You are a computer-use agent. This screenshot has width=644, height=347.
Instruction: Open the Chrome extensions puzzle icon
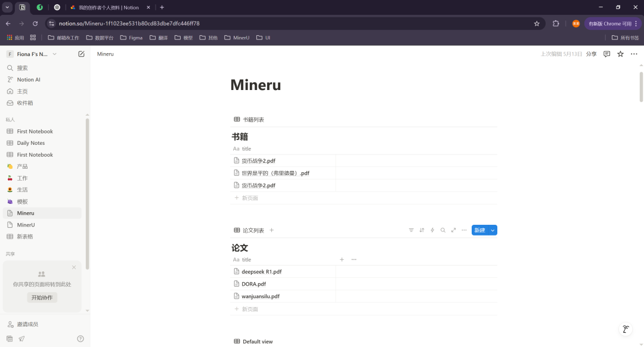click(556, 24)
